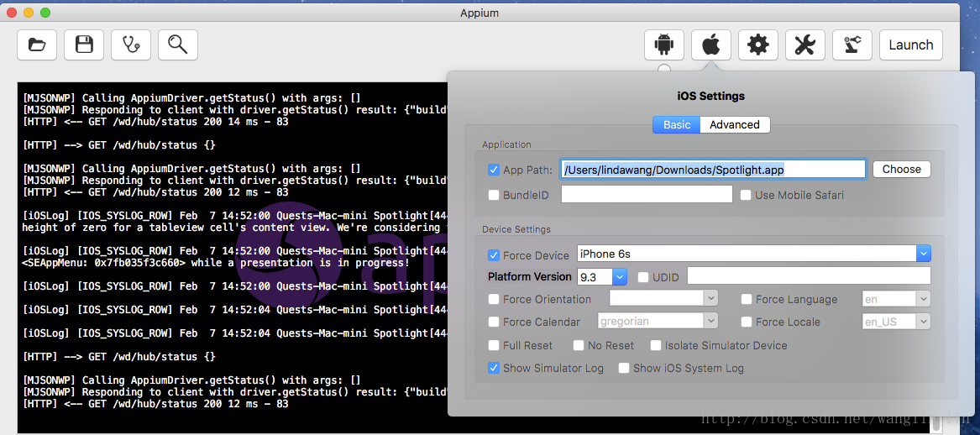The image size is (980, 435).
Task: Enable the UDID checkbox
Action: (x=643, y=277)
